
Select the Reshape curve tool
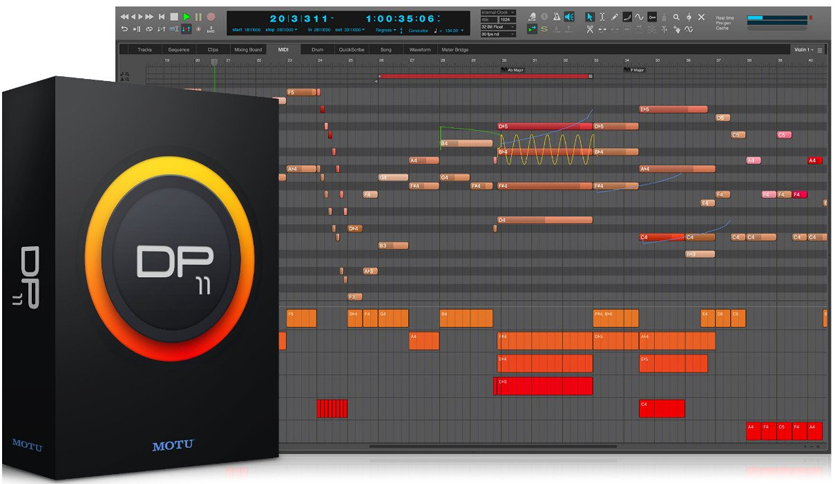pos(627,17)
